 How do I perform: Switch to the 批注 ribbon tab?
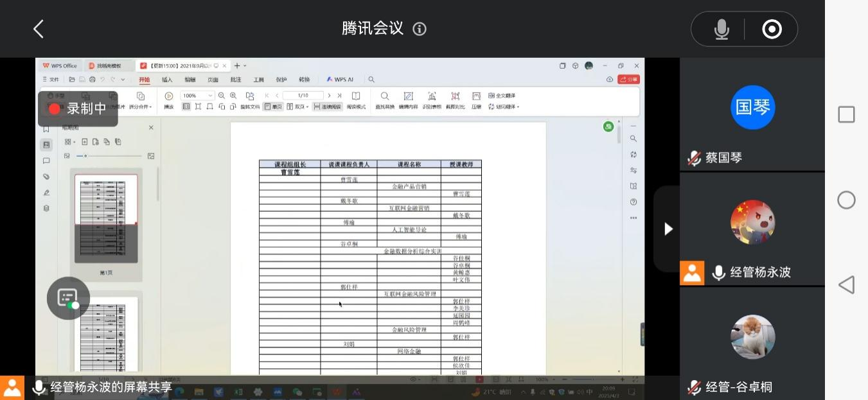[x=236, y=80]
